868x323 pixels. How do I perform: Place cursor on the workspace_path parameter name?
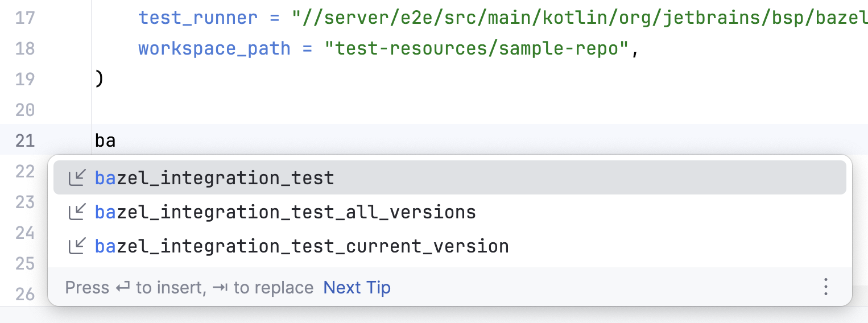pyautogui.click(x=214, y=48)
